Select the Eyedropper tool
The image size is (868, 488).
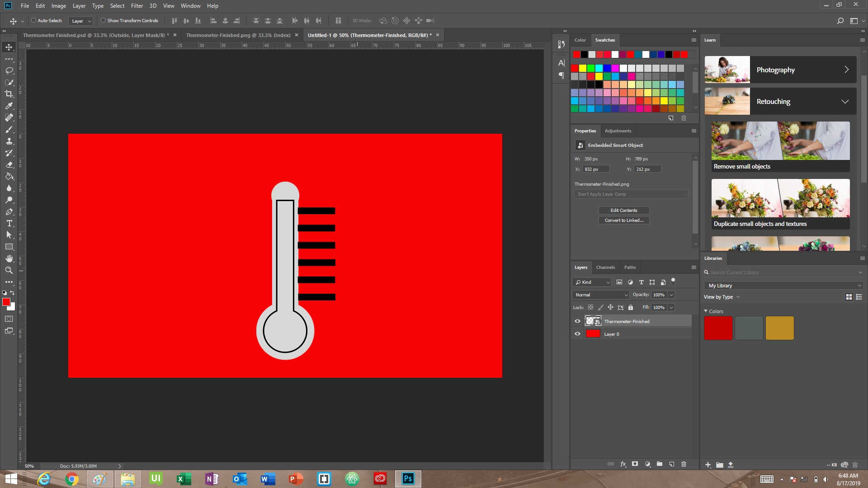[9, 106]
